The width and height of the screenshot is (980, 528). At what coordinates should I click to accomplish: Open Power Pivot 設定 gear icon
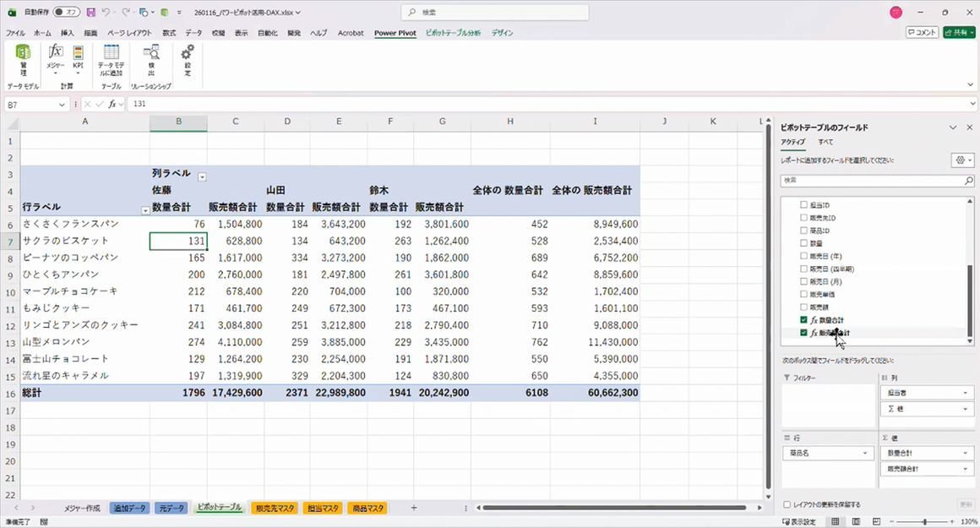pyautogui.click(x=188, y=60)
